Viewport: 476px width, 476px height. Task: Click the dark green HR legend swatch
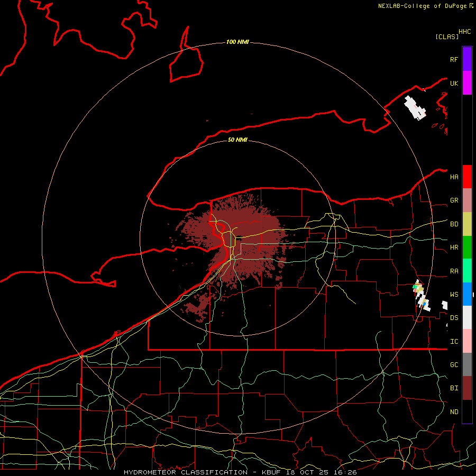pos(467,248)
